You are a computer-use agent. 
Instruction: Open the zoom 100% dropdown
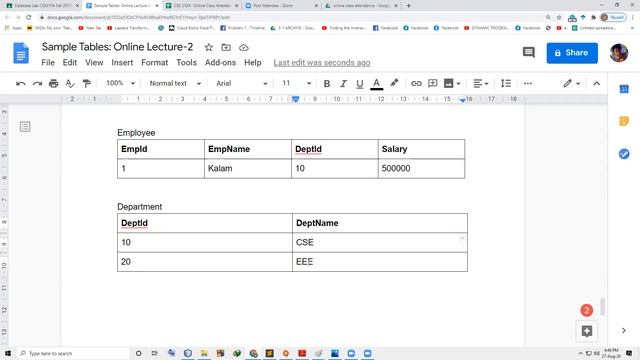(x=120, y=83)
